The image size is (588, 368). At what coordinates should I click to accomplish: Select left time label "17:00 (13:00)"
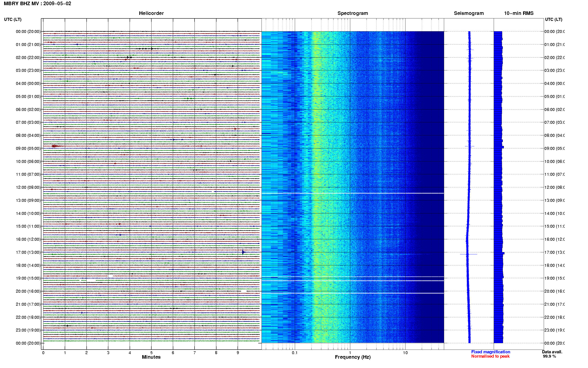28,252
